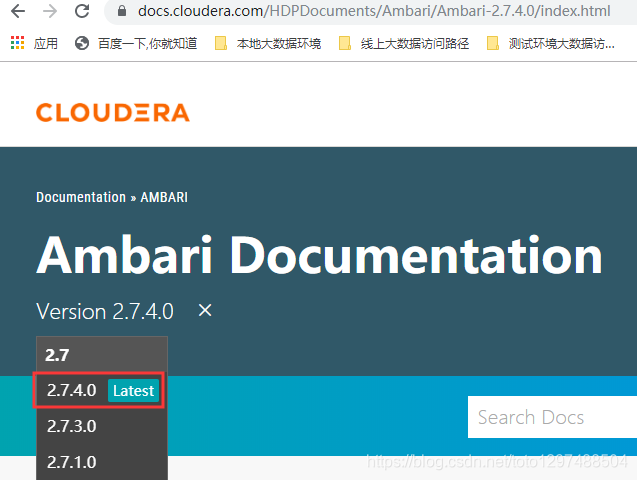This screenshot has width=637, height=480.
Task: Click the Latest badge
Action: coord(133,391)
